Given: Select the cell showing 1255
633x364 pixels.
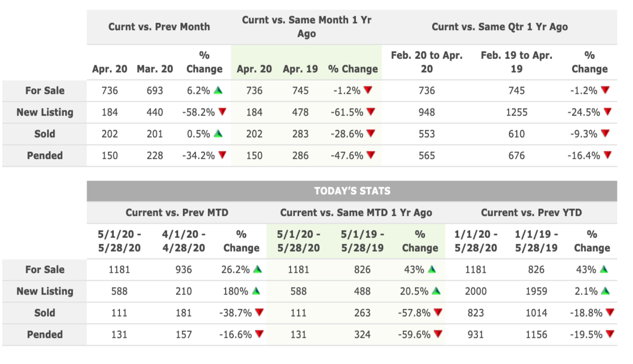Looking at the screenshot, I should (x=516, y=112).
